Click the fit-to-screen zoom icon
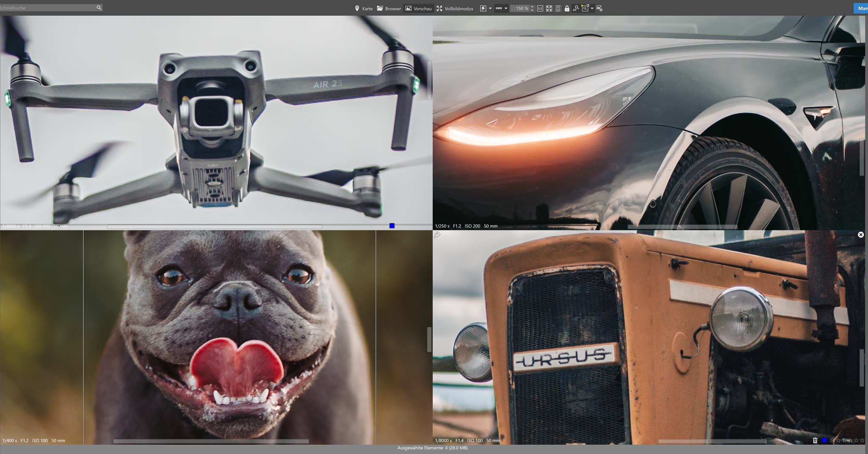868x454 pixels. tap(549, 8)
